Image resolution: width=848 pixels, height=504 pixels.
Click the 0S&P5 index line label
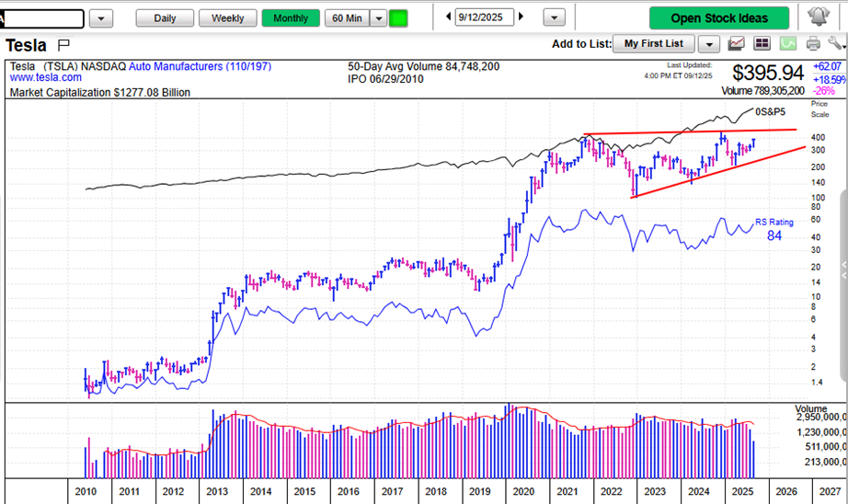770,111
